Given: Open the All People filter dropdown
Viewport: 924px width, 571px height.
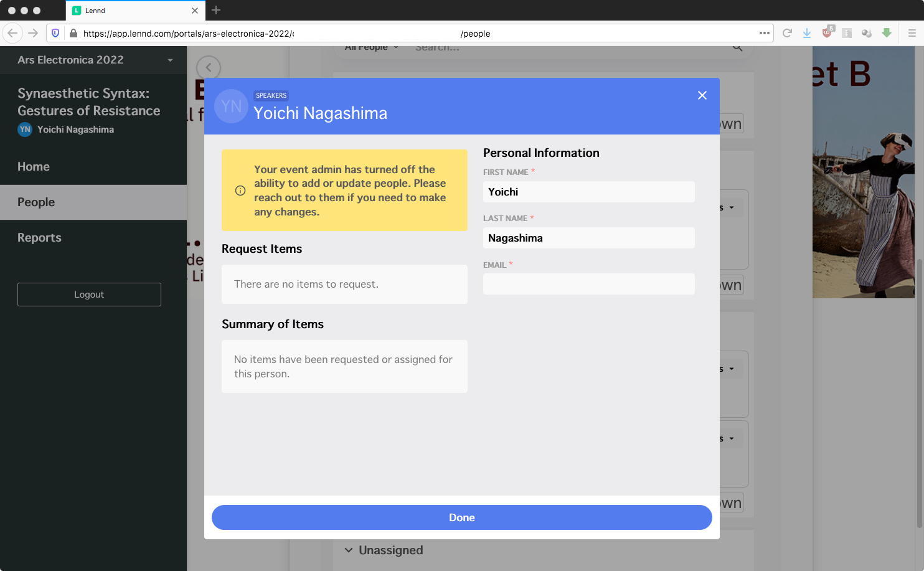Looking at the screenshot, I should (x=372, y=47).
